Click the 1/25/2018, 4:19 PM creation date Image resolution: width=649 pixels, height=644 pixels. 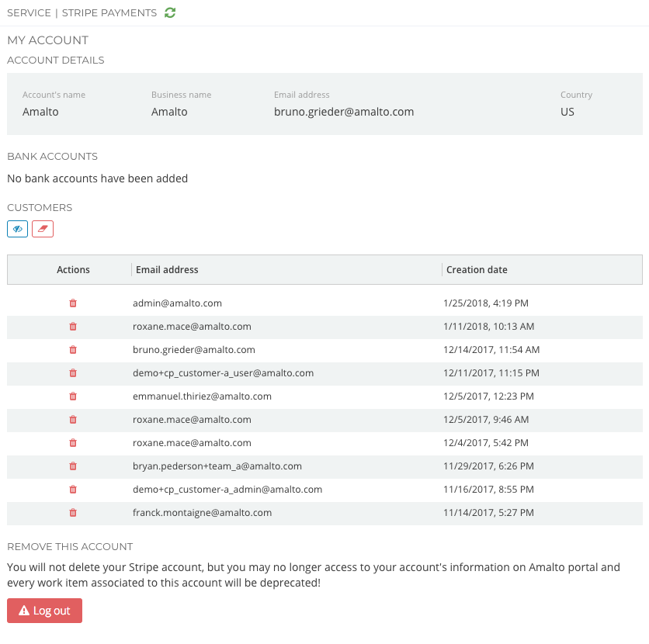click(x=486, y=303)
